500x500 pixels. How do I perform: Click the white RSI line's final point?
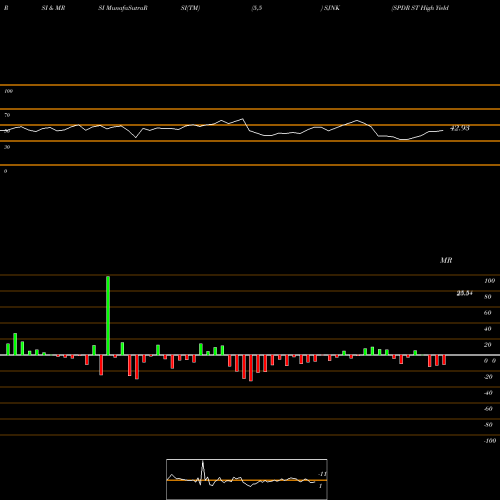tap(443, 130)
